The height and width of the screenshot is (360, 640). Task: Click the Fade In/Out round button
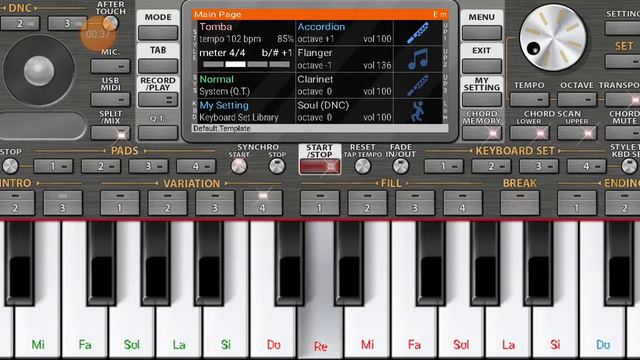(x=400, y=166)
